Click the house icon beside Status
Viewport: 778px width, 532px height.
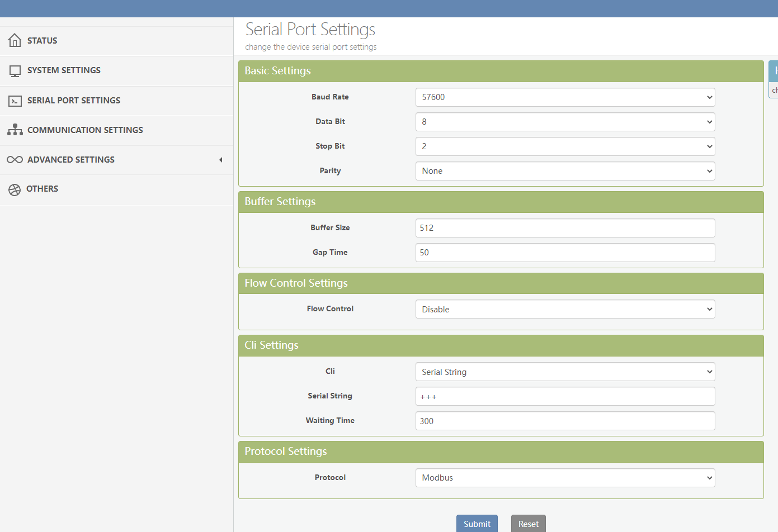[x=15, y=40]
